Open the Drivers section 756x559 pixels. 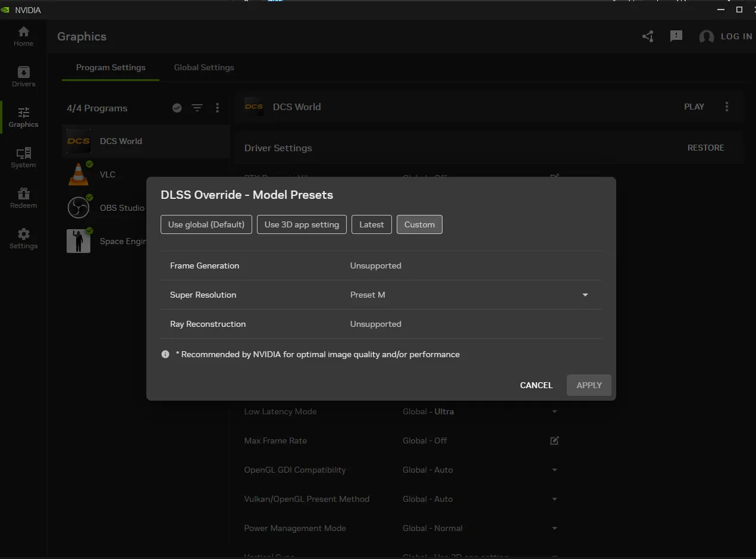point(23,77)
